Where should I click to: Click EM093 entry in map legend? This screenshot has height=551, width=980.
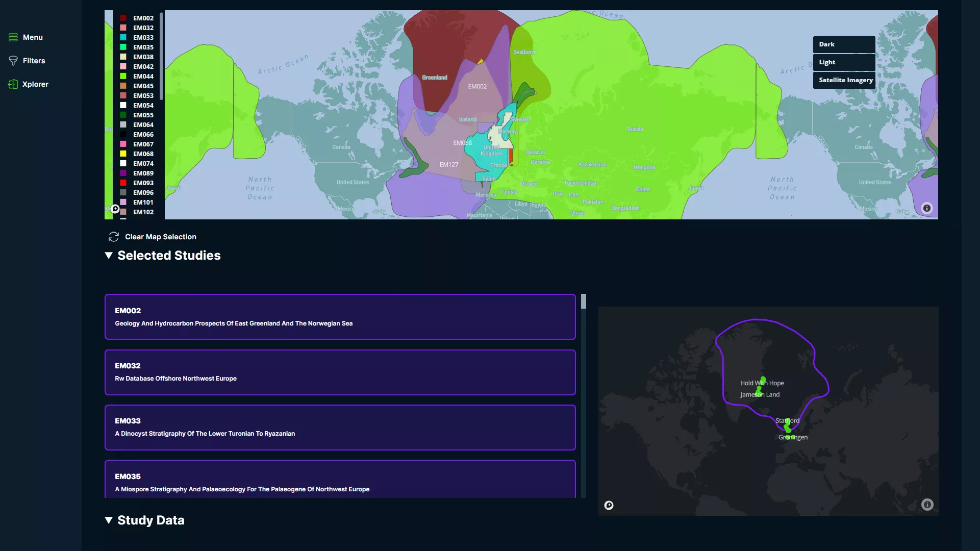[x=143, y=183]
